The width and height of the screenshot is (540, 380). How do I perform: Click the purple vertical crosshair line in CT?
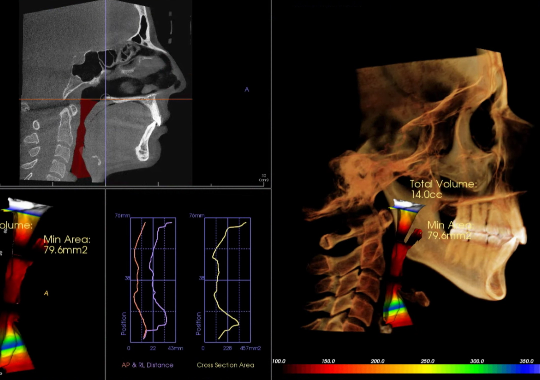click(105, 93)
